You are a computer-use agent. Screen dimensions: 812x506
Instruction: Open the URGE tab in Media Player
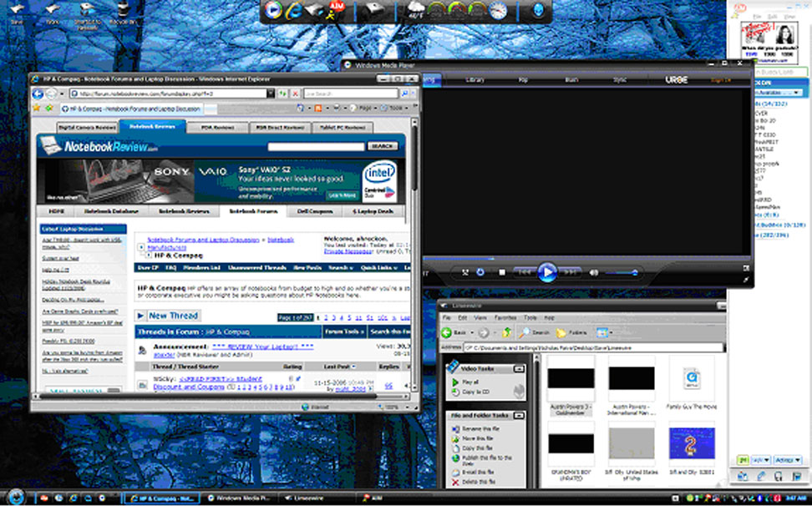pyautogui.click(x=677, y=80)
